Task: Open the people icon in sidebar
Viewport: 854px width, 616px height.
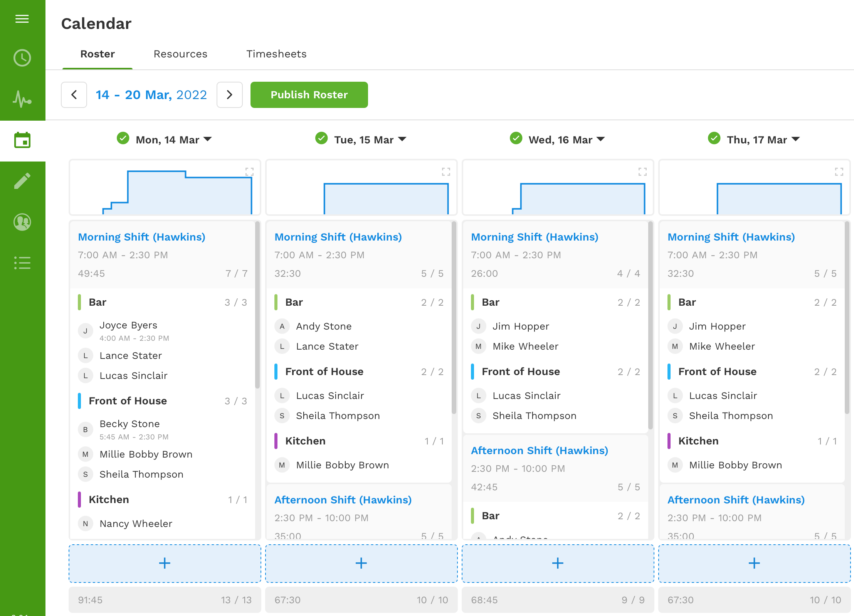Action: 22,222
